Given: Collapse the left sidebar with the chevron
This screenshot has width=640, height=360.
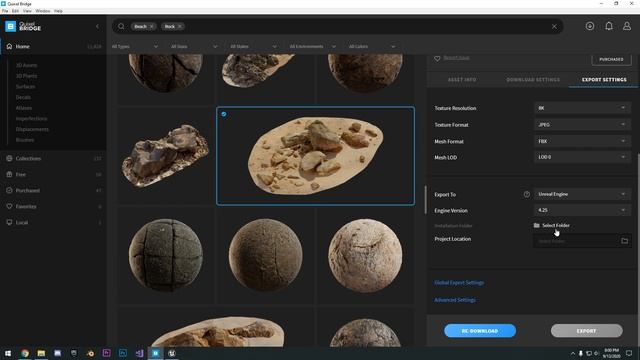Looking at the screenshot, I should click(x=97, y=27).
